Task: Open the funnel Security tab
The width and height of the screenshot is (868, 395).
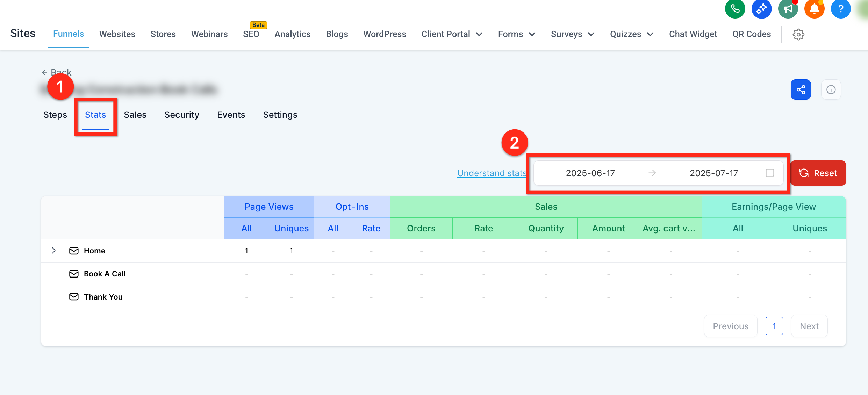Action: tap(182, 115)
